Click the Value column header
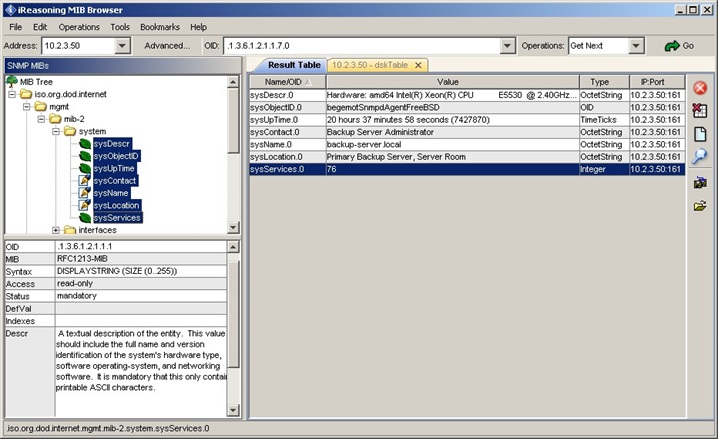 452,82
